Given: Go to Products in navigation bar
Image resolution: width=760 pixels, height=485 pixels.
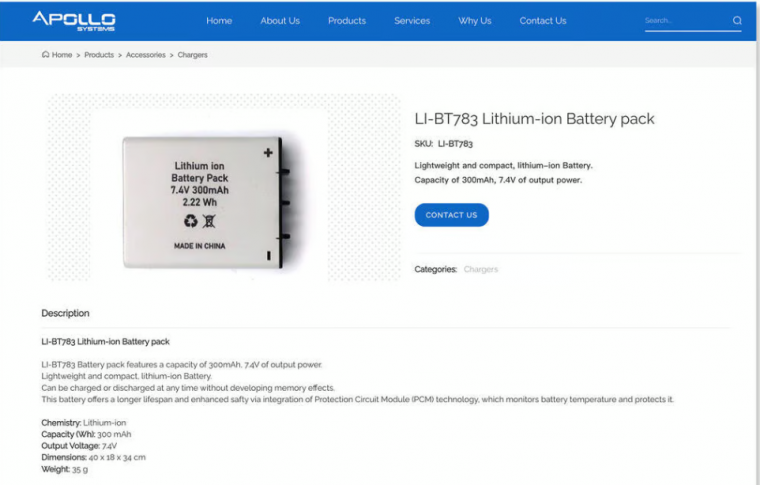Looking at the screenshot, I should click(347, 21).
